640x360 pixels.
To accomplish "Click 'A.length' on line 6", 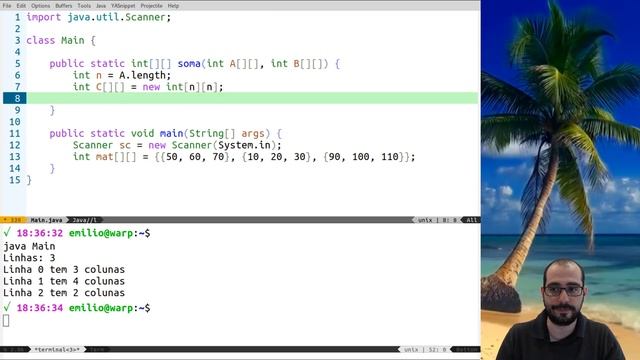I will click(x=142, y=75).
